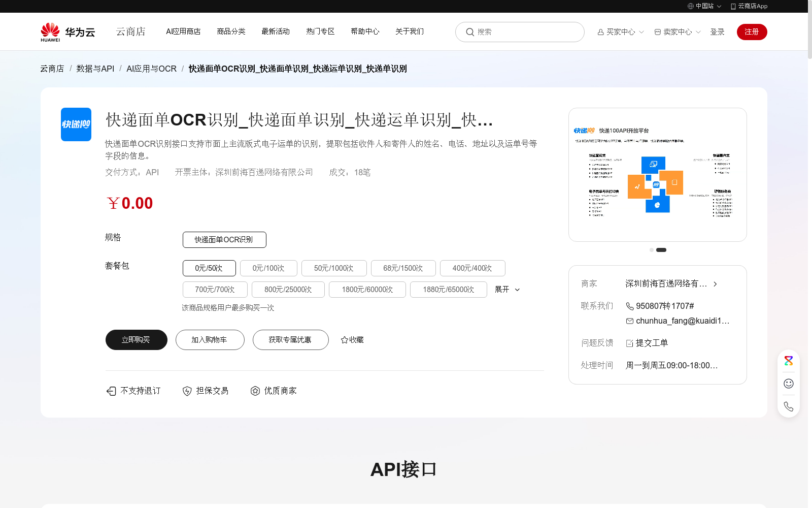Click the globe icon next to 中国站
Viewport: 812px width, 508px height.
(x=691, y=6)
